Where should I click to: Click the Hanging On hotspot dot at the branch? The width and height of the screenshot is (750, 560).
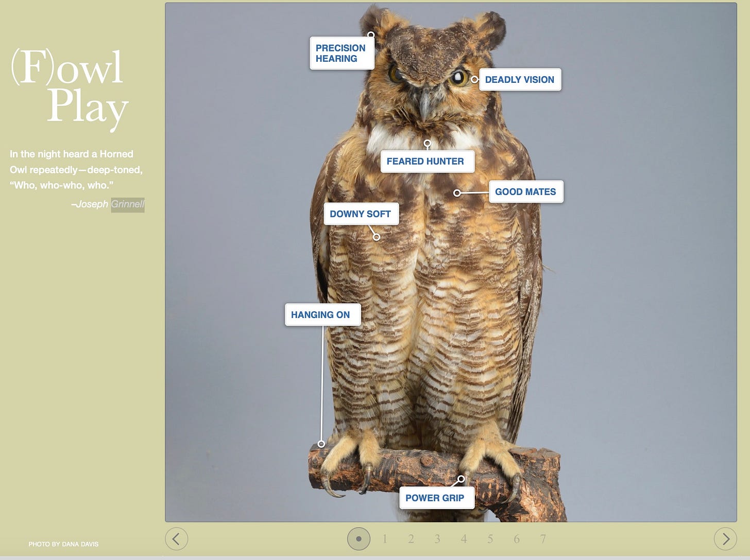click(x=321, y=444)
